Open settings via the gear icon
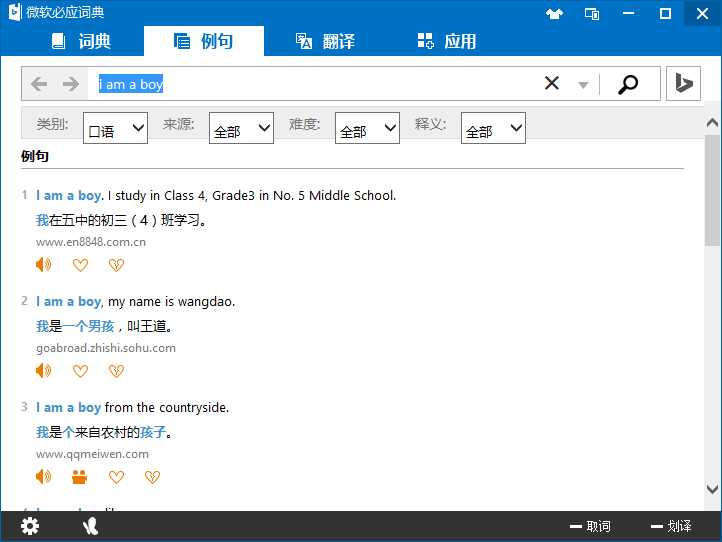Viewport: 722px width, 542px height. pos(30,526)
